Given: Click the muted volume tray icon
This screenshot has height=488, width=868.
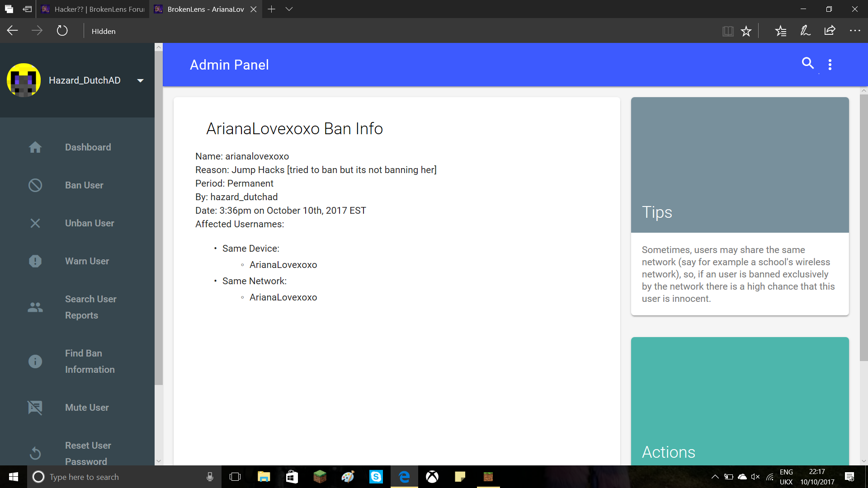Looking at the screenshot, I should pos(755,477).
